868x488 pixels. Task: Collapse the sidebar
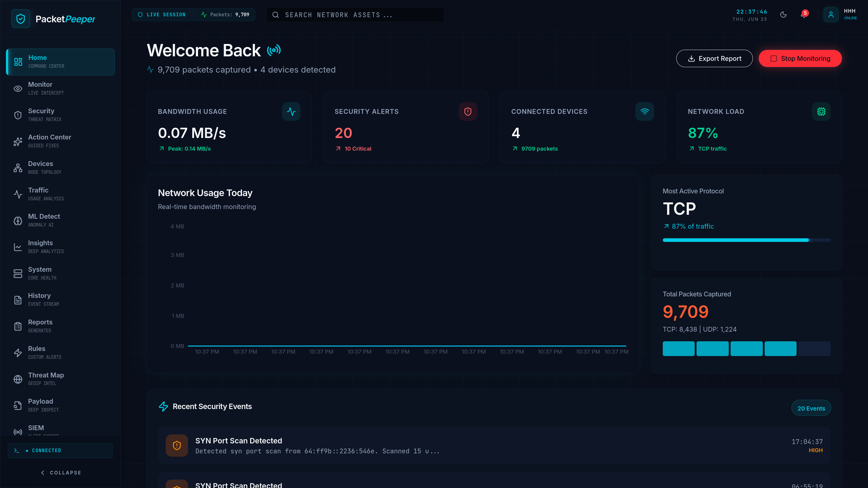(x=61, y=473)
